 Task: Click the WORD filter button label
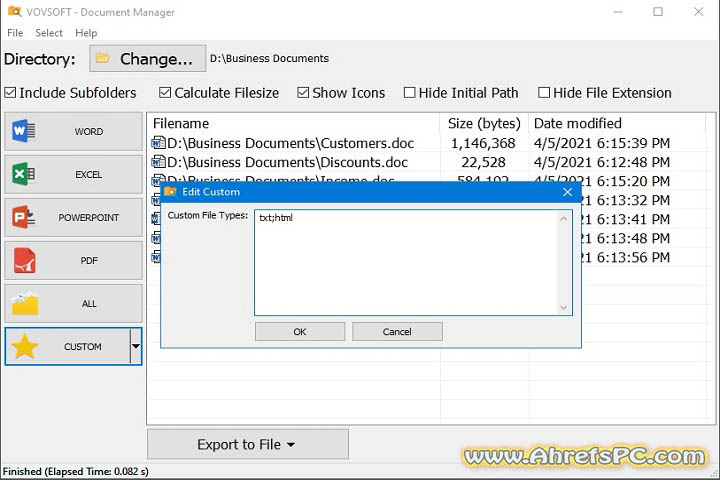pyautogui.click(x=89, y=131)
